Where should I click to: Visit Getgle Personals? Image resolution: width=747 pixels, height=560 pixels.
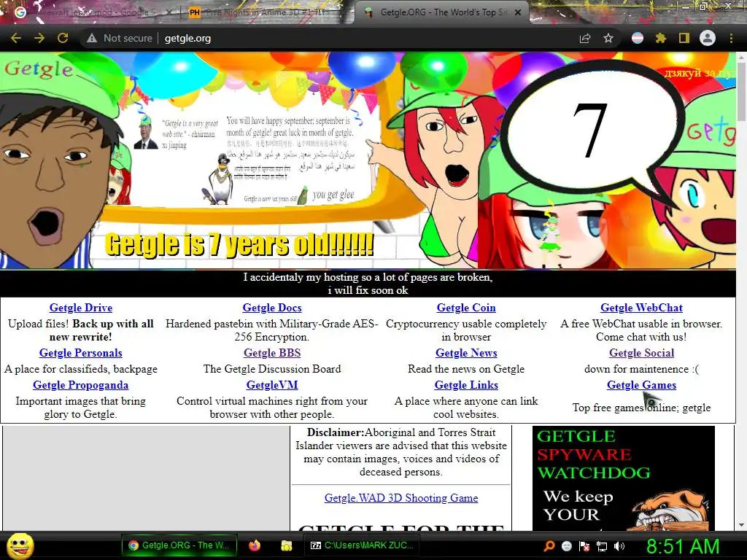tap(81, 353)
